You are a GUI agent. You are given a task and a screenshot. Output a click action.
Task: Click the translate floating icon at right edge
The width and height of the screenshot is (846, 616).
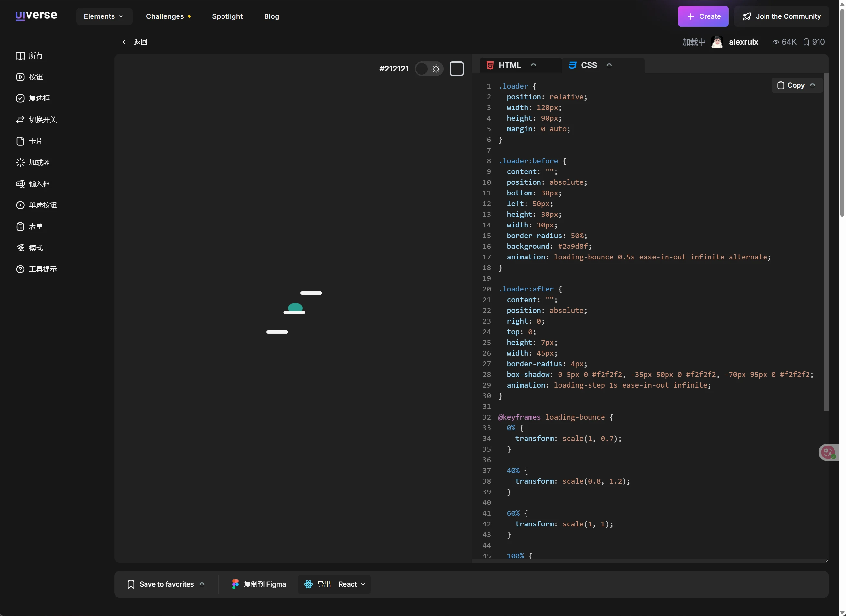point(829,452)
